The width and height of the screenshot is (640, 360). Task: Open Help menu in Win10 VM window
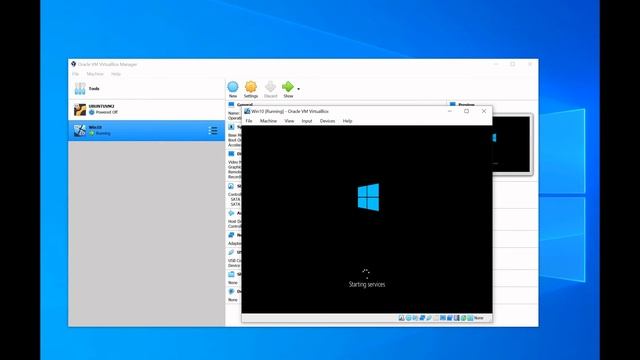pos(347,121)
